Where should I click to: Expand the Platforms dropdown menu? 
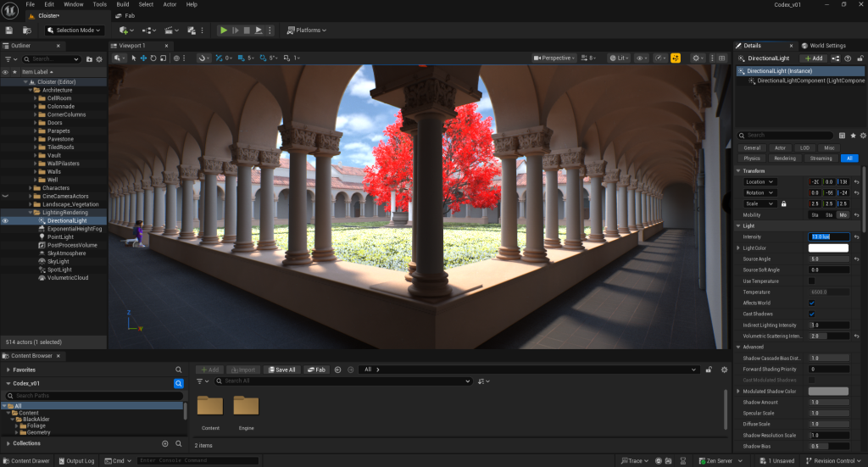(307, 31)
